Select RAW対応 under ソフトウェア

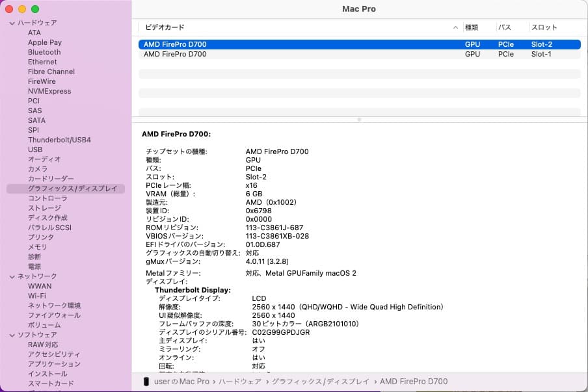[43, 345]
